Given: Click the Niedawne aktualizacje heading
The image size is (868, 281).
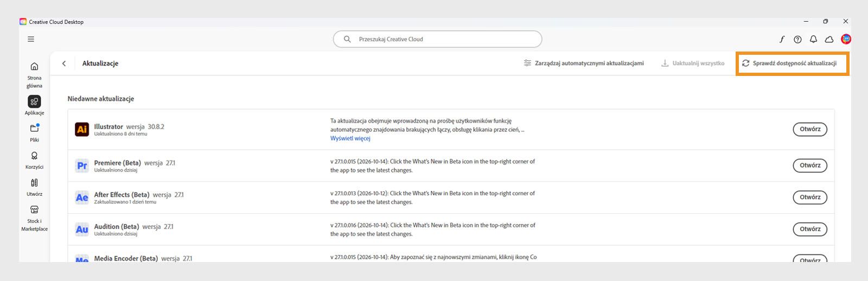Looking at the screenshot, I should tap(101, 99).
